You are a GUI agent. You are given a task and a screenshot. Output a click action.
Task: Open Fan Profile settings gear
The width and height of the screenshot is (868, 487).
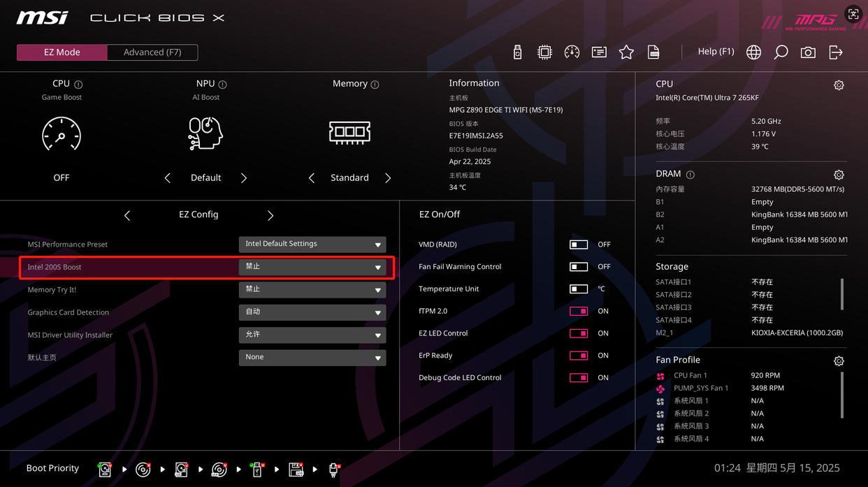839,361
